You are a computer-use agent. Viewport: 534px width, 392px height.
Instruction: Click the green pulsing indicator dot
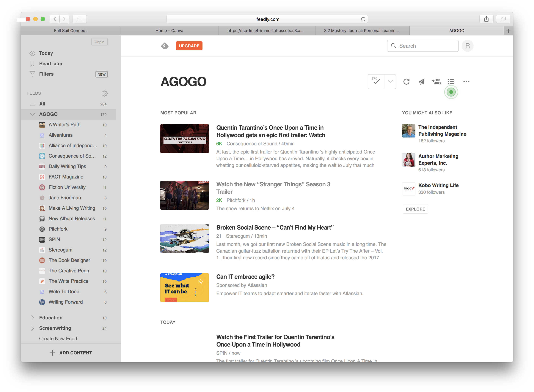click(451, 92)
